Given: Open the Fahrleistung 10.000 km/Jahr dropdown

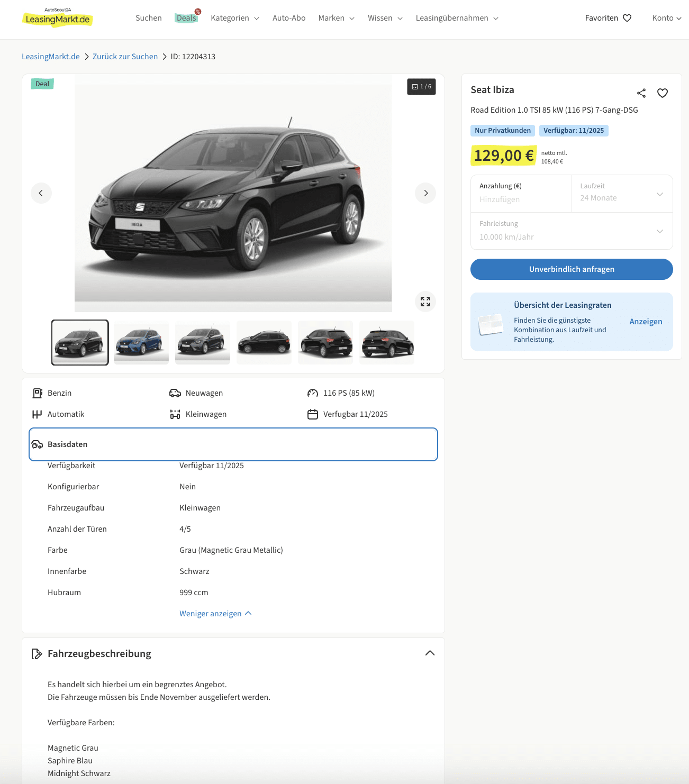Looking at the screenshot, I should pos(572,231).
